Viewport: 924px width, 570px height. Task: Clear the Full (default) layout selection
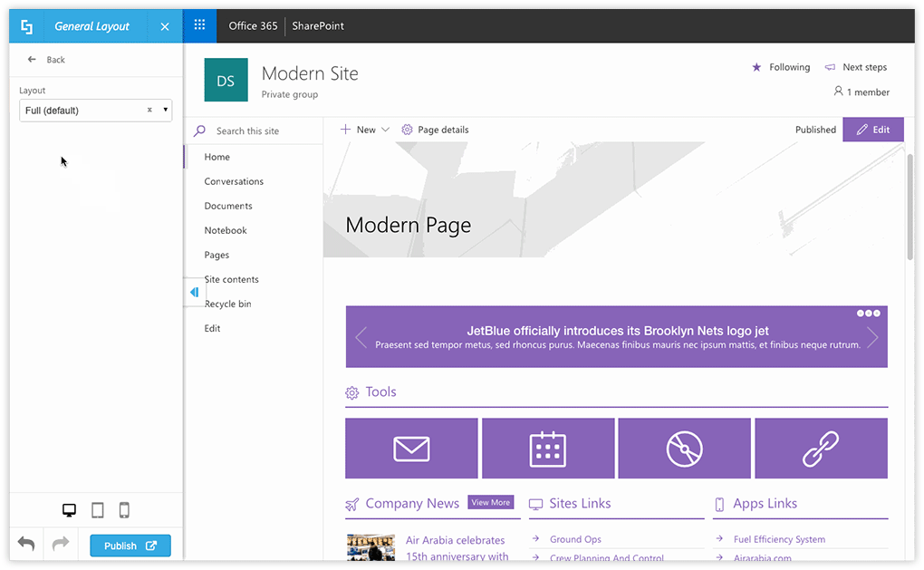pyautogui.click(x=149, y=110)
